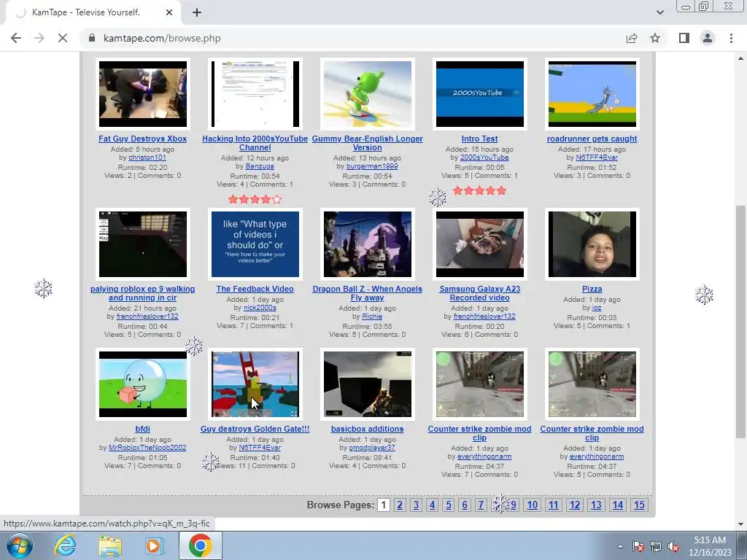Select current browse page 1

(x=384, y=505)
